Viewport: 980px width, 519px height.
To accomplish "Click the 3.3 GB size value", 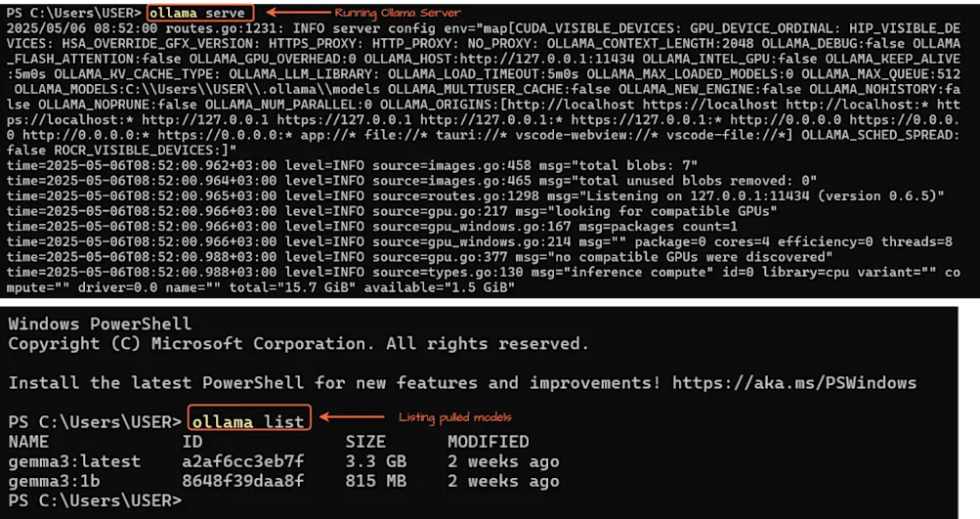I will click(375, 462).
